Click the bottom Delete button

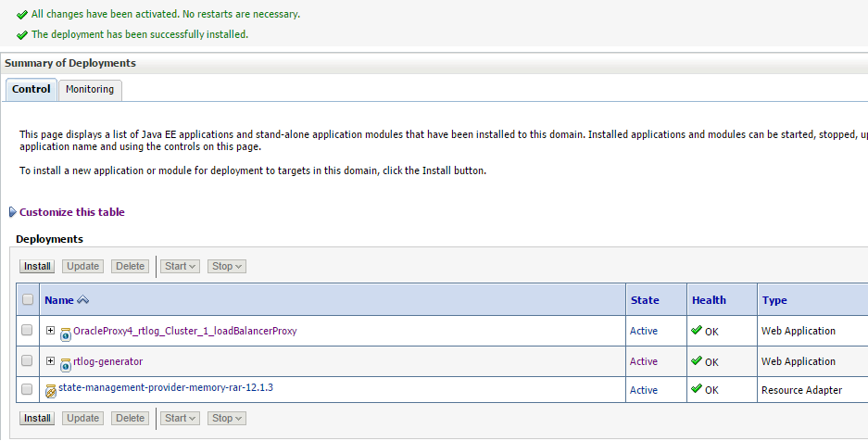tap(130, 419)
